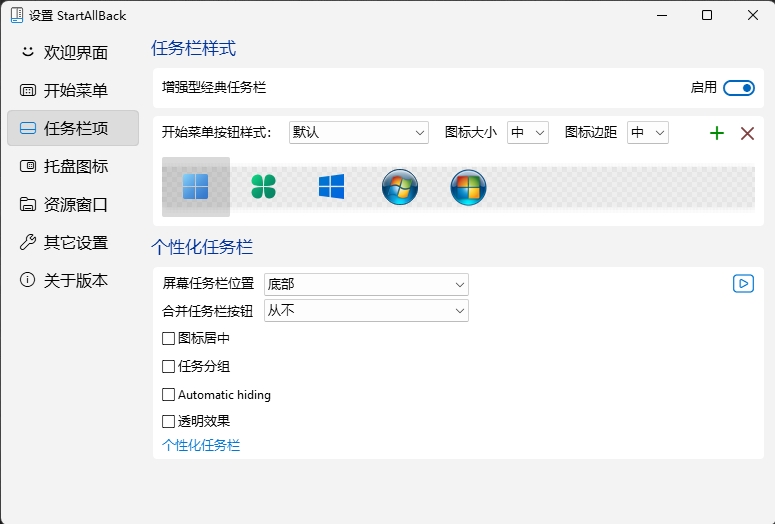Click the red X remove icon

coord(747,133)
